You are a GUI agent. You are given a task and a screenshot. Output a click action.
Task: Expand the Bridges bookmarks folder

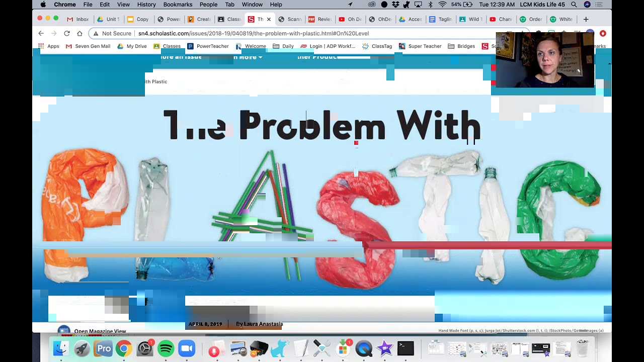461,46
